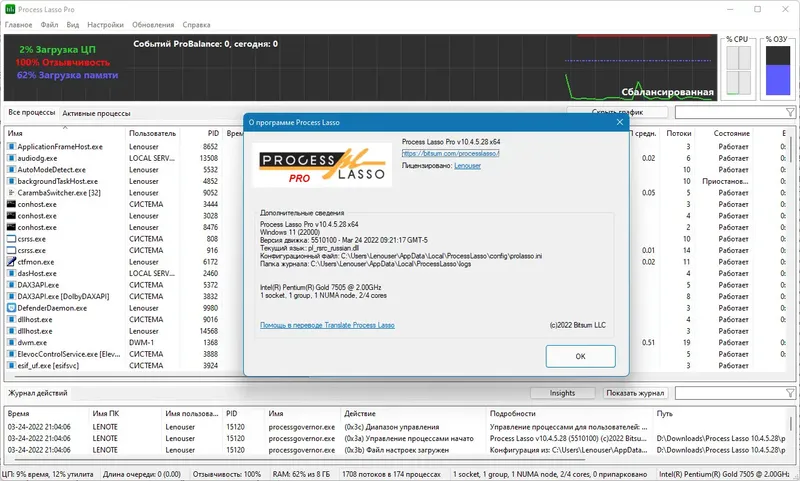Open the Справка menu
Image resolution: width=800 pixels, height=481 pixels.
(x=196, y=24)
